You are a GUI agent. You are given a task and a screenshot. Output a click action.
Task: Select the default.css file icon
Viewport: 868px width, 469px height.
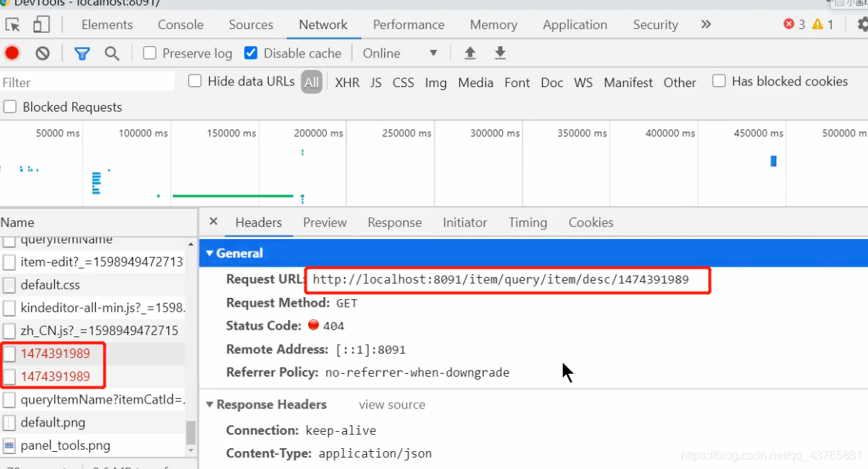[9, 285]
